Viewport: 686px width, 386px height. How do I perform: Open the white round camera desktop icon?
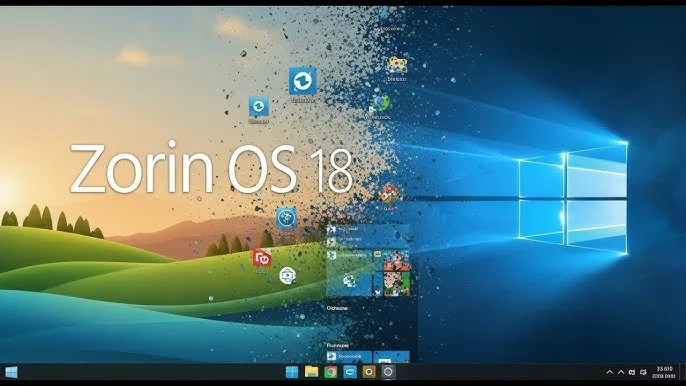tap(287, 275)
